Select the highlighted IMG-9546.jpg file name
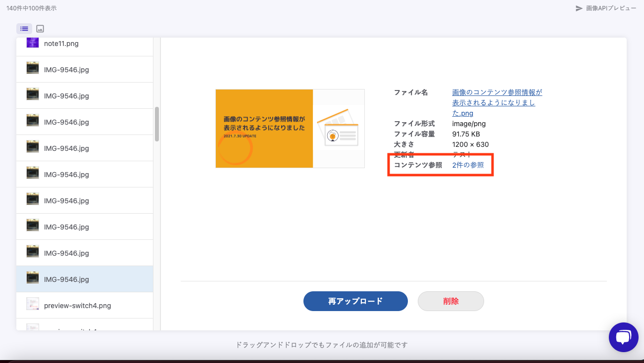644x363 pixels. pyautogui.click(x=66, y=279)
